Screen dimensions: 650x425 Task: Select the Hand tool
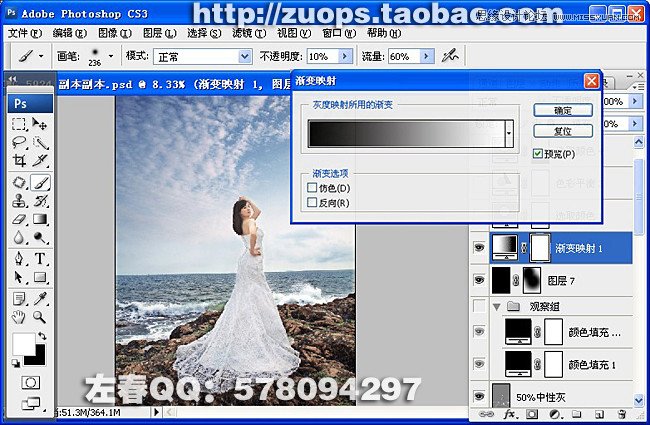coord(19,317)
